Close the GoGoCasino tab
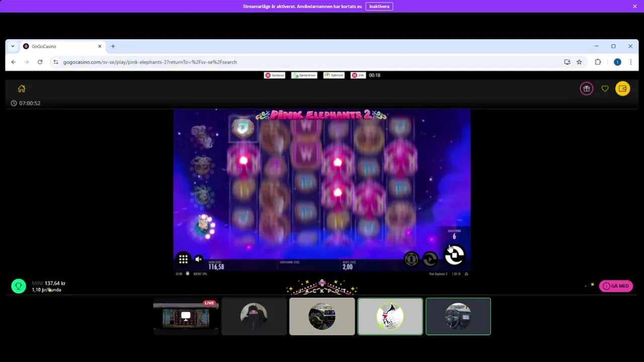 (x=100, y=46)
